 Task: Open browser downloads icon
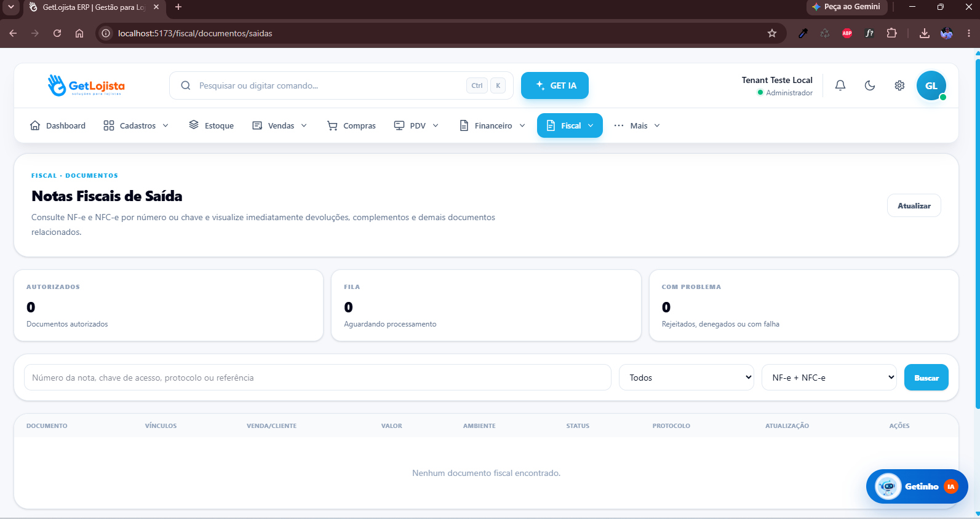tap(924, 33)
